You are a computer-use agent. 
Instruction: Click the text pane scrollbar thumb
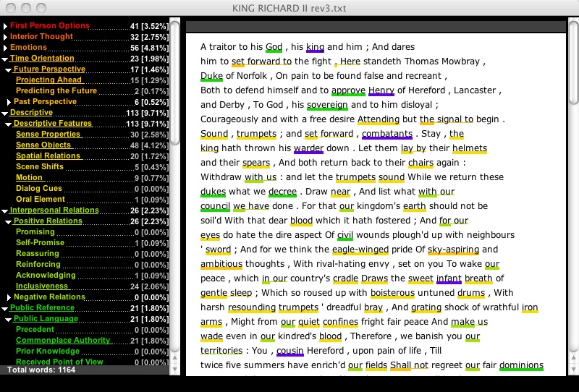click(573, 63)
